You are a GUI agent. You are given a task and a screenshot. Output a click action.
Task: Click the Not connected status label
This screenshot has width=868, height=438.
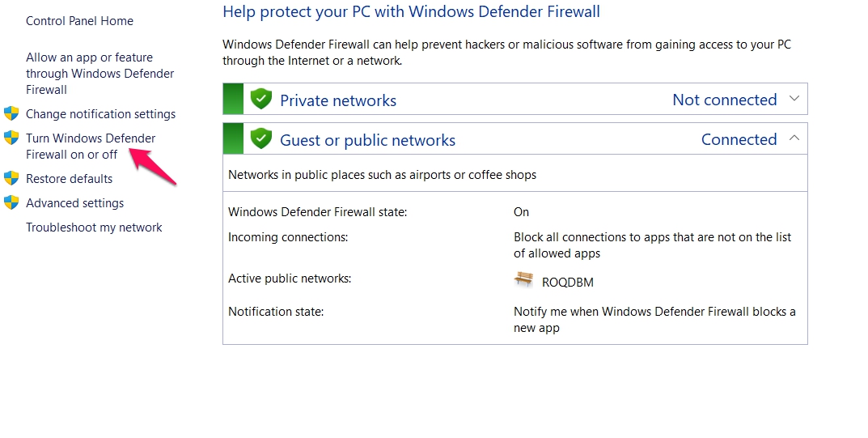point(725,100)
